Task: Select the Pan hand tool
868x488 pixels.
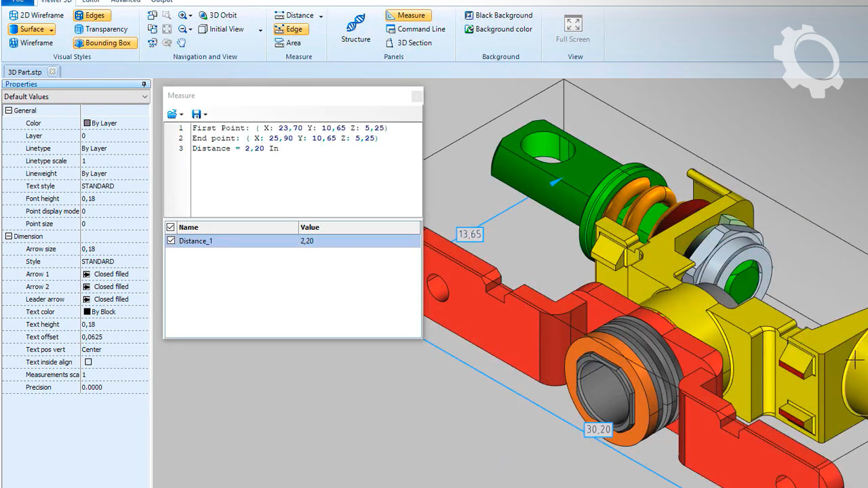Action: [x=182, y=43]
